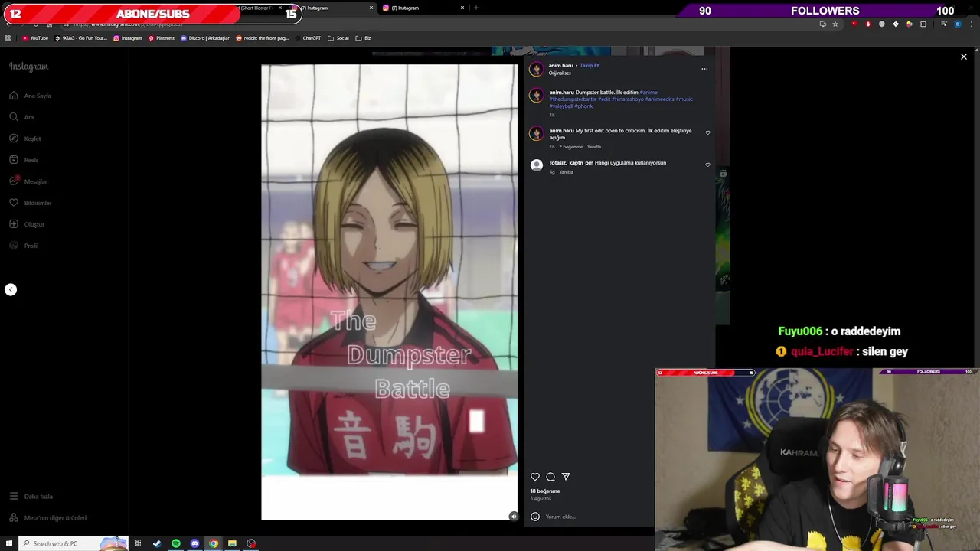
Task: Close the post viewer with X
Action: pyautogui.click(x=964, y=57)
